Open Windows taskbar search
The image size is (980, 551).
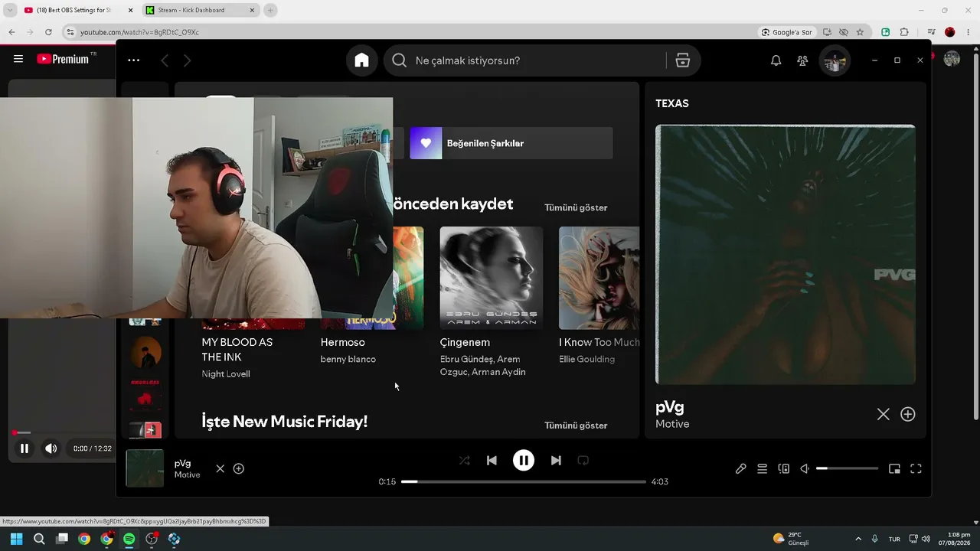pyautogui.click(x=39, y=539)
